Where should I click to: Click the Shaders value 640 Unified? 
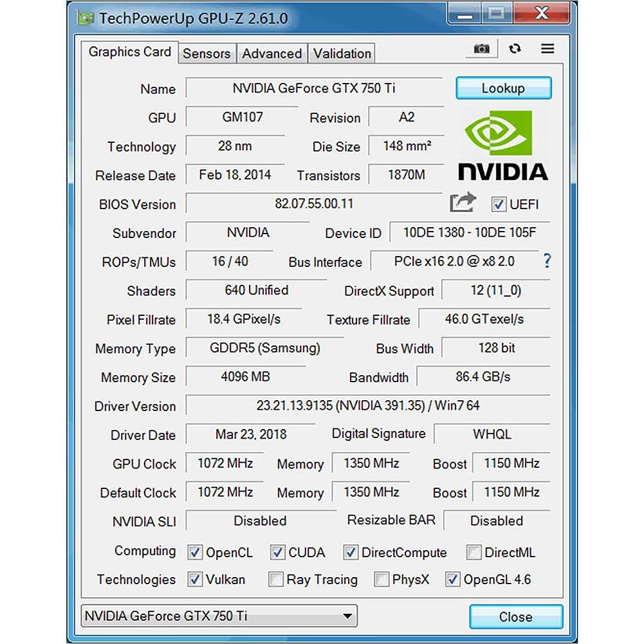[x=256, y=290]
